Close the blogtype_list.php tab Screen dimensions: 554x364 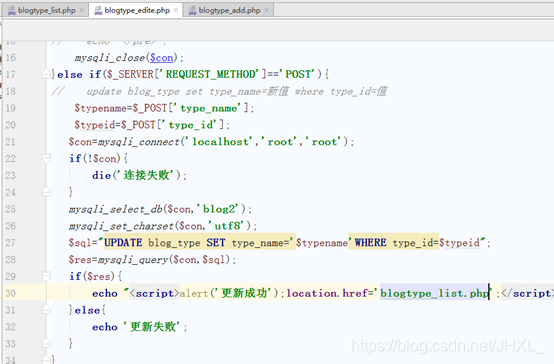82,11
